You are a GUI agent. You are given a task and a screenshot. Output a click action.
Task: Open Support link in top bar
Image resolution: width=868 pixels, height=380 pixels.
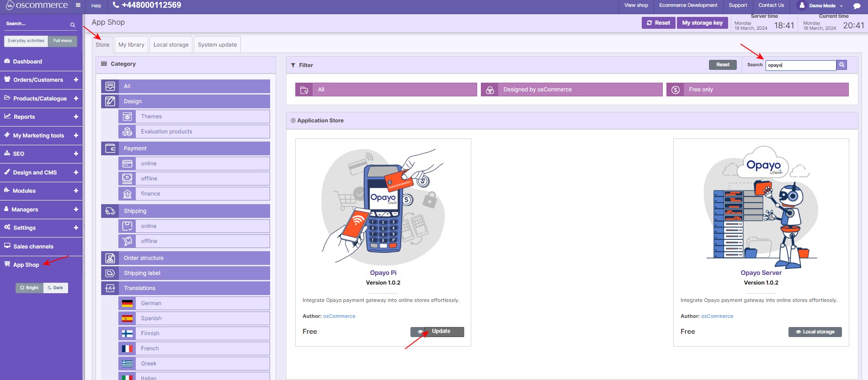tap(738, 5)
